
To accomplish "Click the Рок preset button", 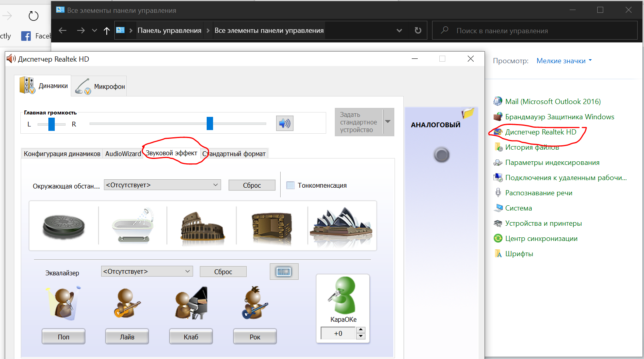I will 255,337.
